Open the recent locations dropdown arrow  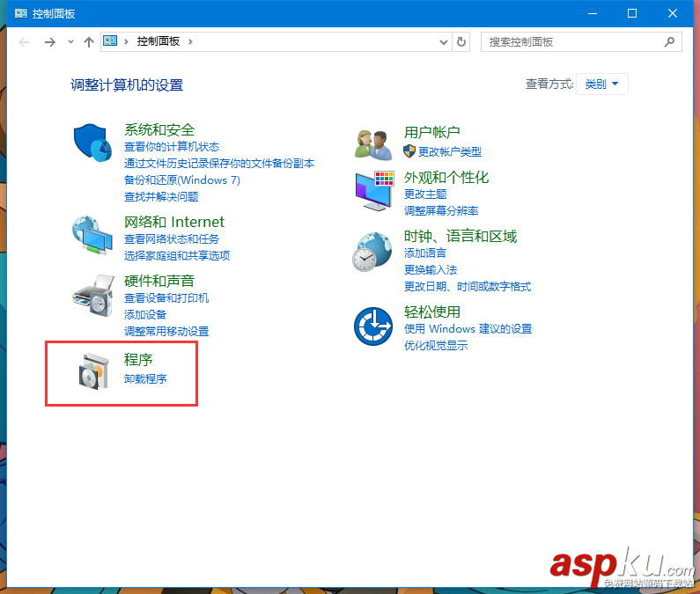(70, 42)
